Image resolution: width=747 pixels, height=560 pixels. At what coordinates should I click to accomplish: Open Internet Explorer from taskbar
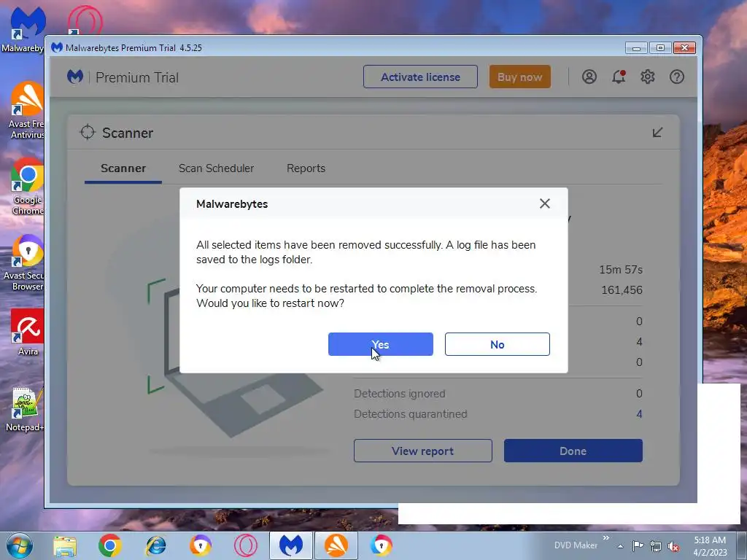155,545
